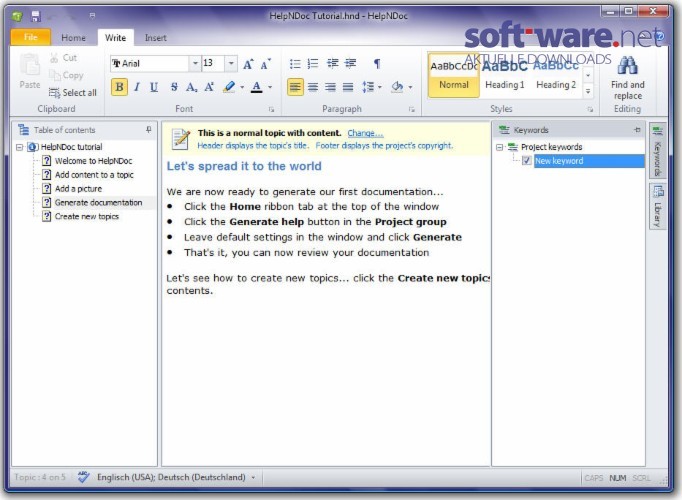Viewport: 682px width, 500px height.
Task: Apply superscript formatting
Action: 209,87
